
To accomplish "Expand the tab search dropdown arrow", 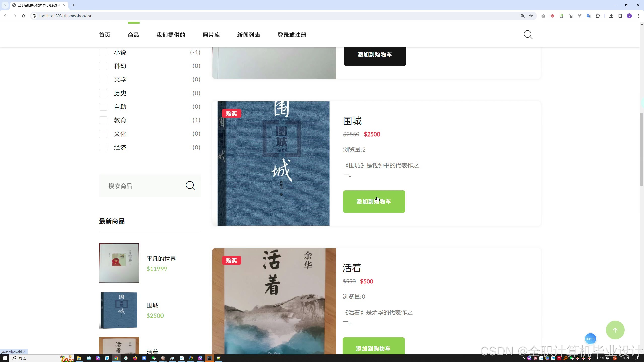I will [5, 5].
